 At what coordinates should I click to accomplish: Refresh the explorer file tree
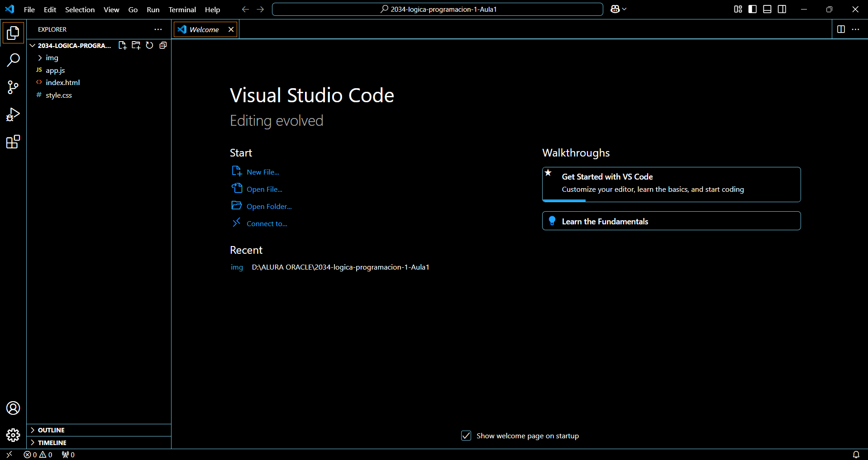(x=149, y=45)
